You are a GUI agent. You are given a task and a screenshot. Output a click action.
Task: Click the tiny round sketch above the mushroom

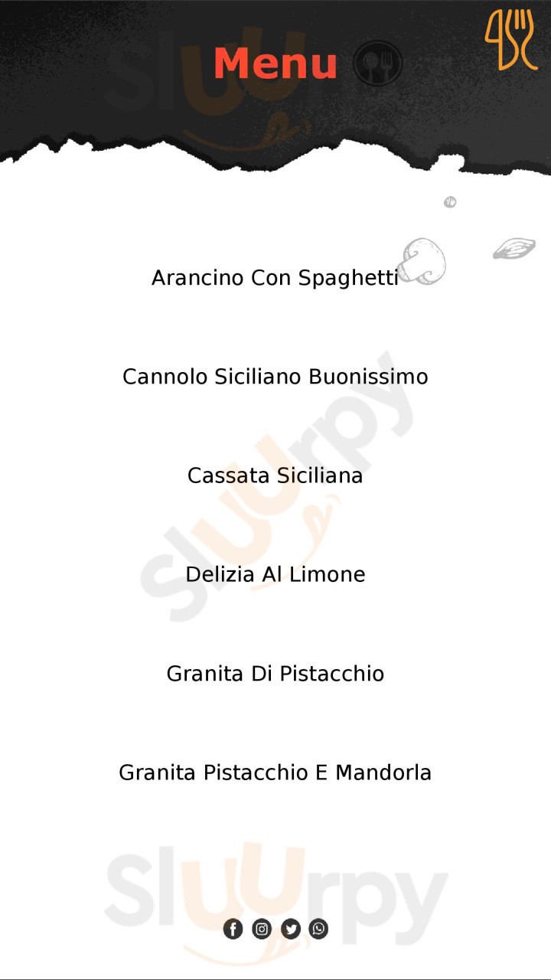[450, 202]
